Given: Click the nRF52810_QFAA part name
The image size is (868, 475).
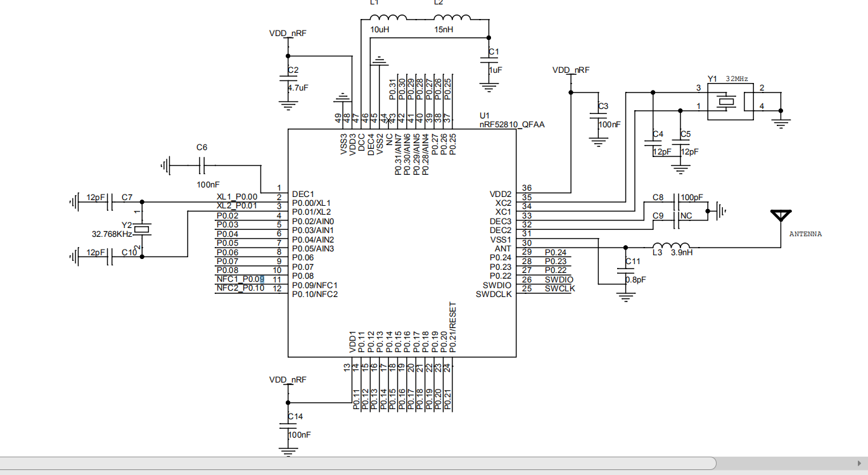Looking at the screenshot, I should (512, 124).
